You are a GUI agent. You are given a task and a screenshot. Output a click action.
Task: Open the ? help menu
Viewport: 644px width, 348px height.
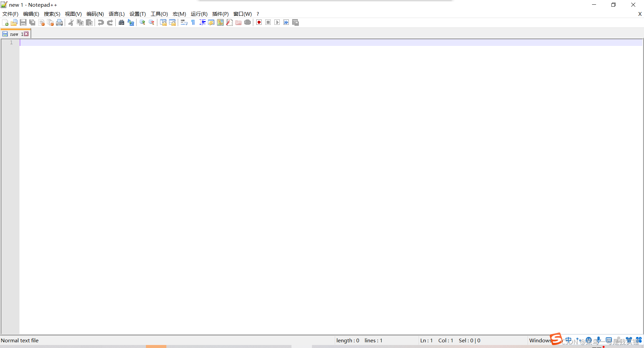[x=258, y=14]
